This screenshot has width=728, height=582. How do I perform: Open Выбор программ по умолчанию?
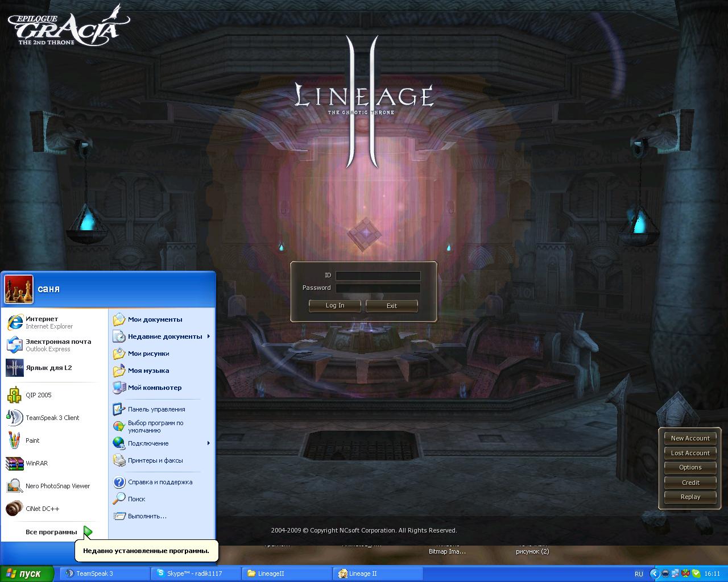[x=162, y=426]
